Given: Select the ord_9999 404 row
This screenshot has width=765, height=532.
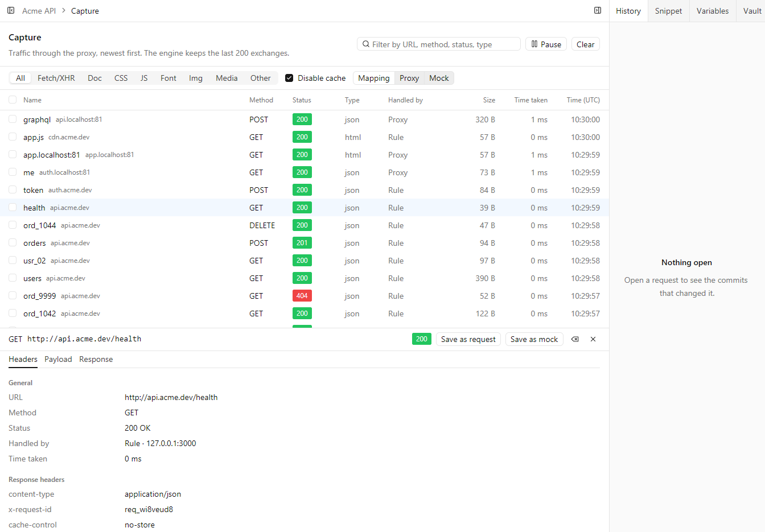Looking at the screenshot, I should [x=305, y=296].
